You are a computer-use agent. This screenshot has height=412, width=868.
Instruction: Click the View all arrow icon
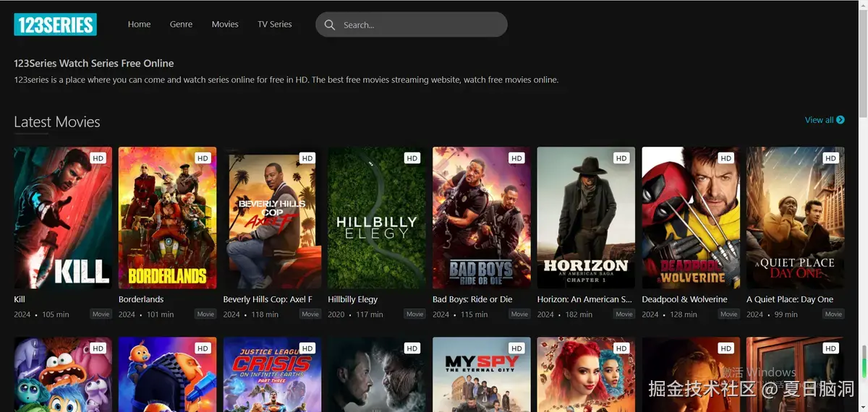coord(841,120)
